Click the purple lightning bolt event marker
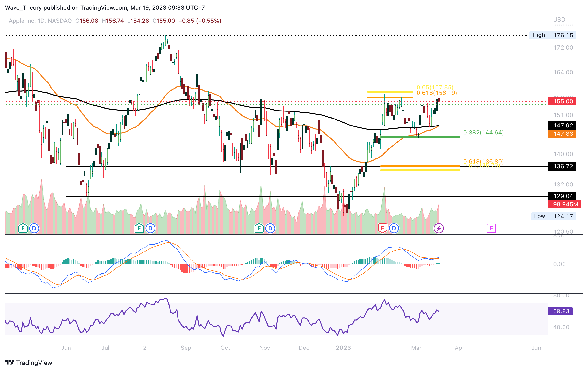The height and width of the screenshot is (371, 588). 439,228
